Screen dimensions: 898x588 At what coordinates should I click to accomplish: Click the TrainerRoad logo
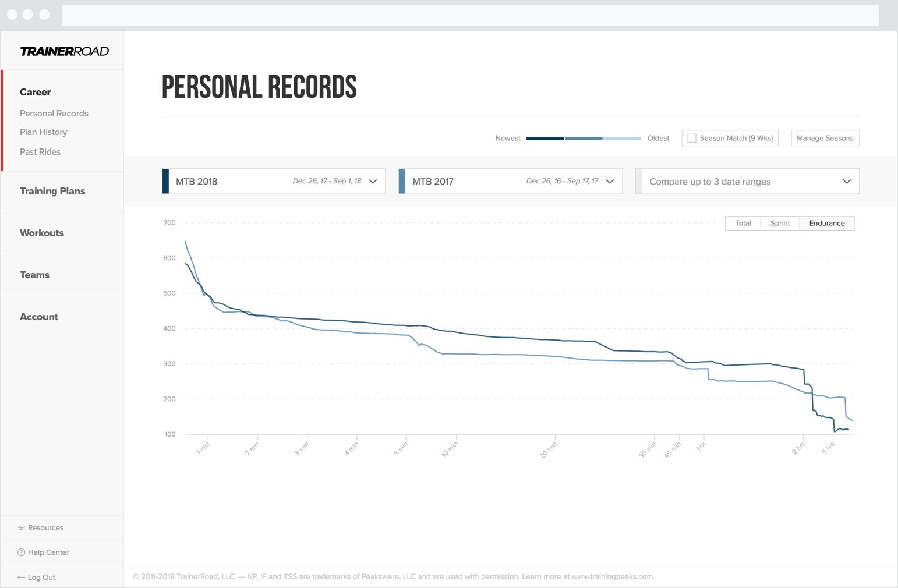pyautogui.click(x=64, y=51)
